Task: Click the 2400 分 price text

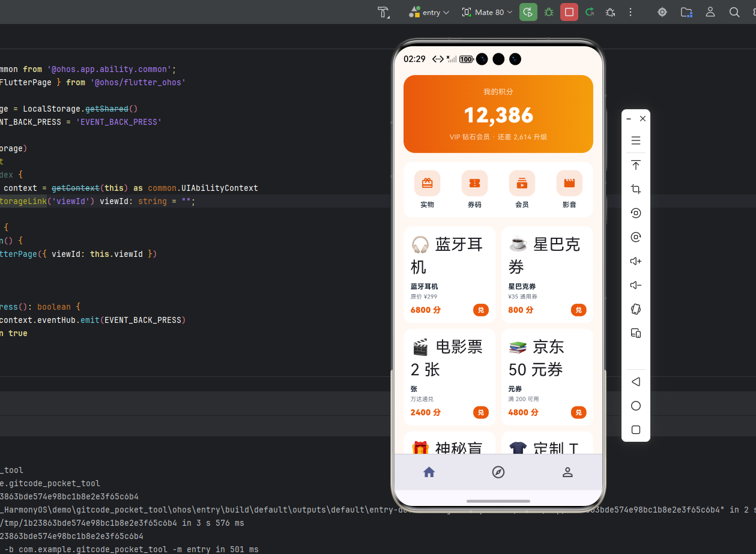Action: [426, 412]
